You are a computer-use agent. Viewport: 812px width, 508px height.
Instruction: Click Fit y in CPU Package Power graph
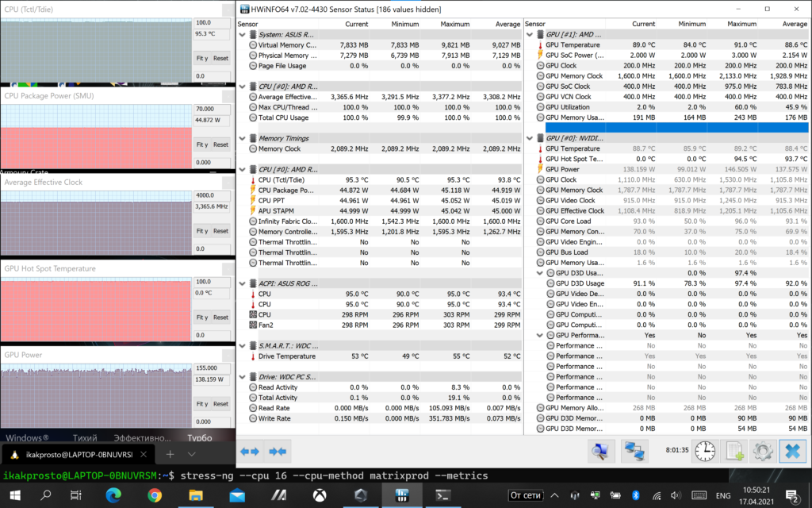click(202, 144)
